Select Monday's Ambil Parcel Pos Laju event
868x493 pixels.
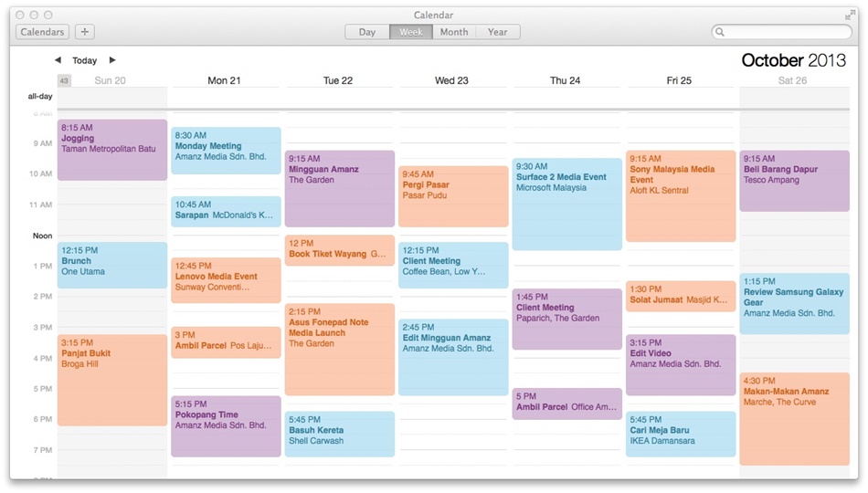coord(226,342)
